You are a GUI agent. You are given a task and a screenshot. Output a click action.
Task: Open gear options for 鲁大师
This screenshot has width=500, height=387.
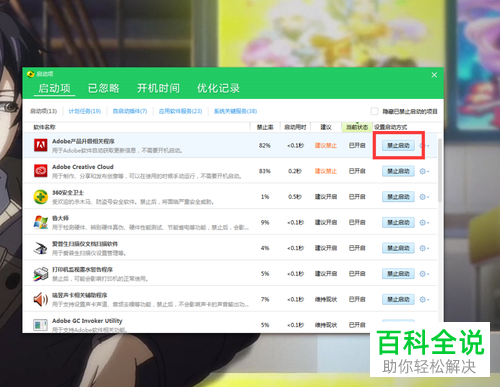pyautogui.click(x=424, y=223)
